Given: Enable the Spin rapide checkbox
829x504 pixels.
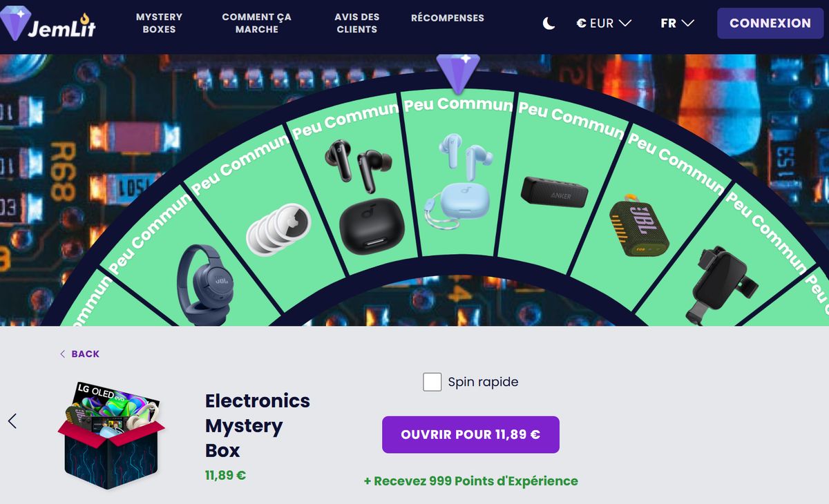Looking at the screenshot, I should (x=432, y=382).
